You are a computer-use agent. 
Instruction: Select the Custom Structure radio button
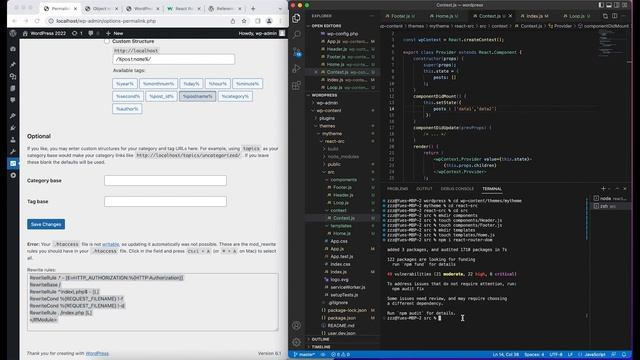[x=107, y=41]
